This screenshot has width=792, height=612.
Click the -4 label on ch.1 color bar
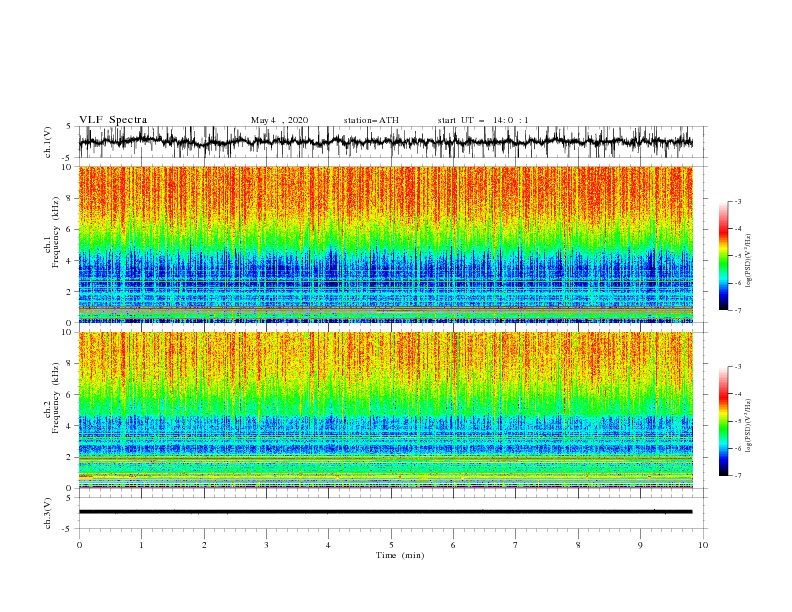(738, 229)
